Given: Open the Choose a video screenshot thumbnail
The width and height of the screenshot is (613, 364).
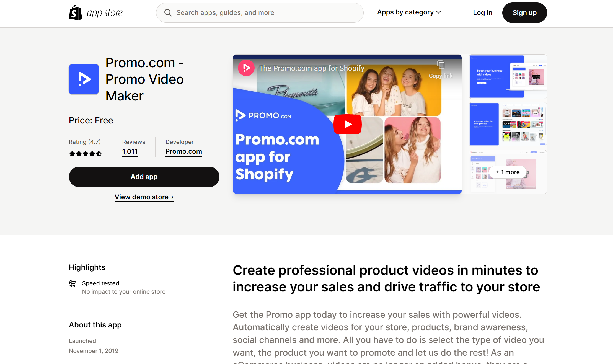Looking at the screenshot, I should (508, 124).
